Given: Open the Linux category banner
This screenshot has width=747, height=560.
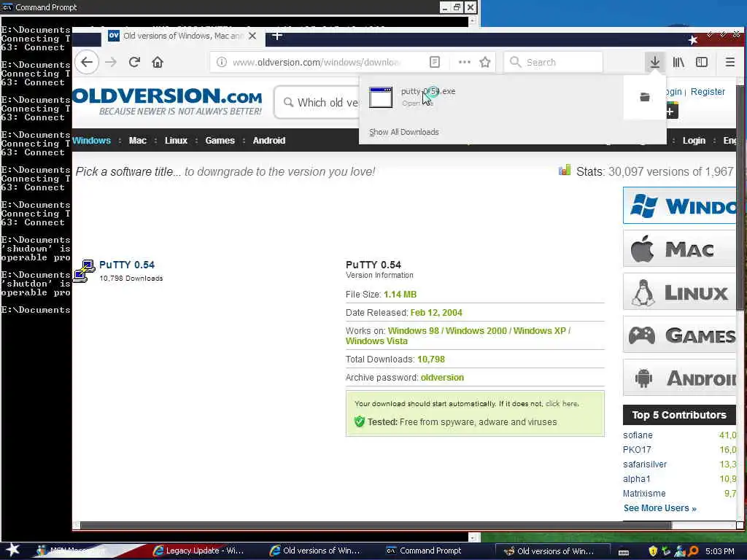Looking at the screenshot, I should click(x=679, y=292).
